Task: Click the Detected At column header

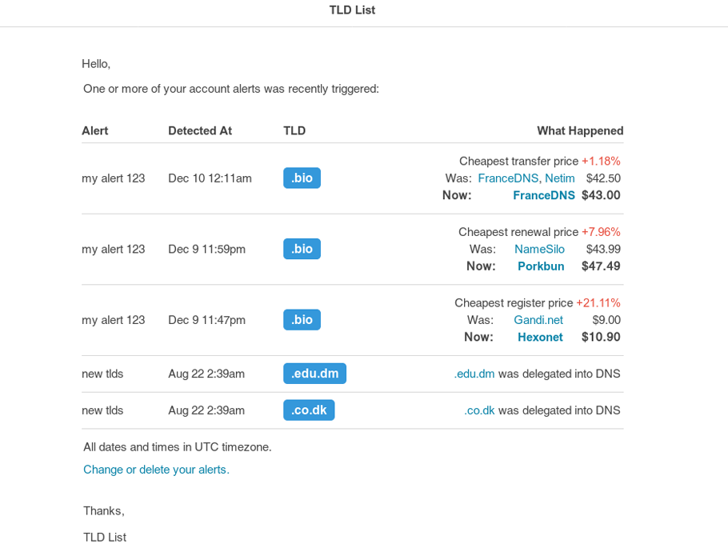Action: coord(200,130)
